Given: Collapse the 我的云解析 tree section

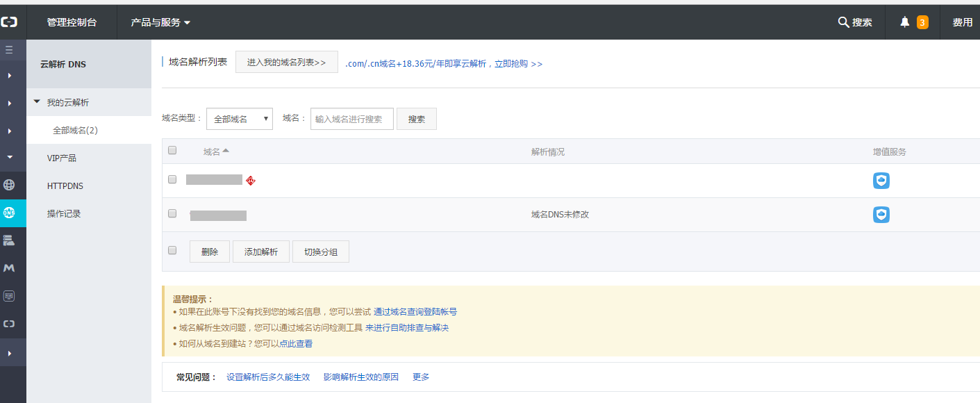Looking at the screenshot, I should pyautogui.click(x=38, y=102).
